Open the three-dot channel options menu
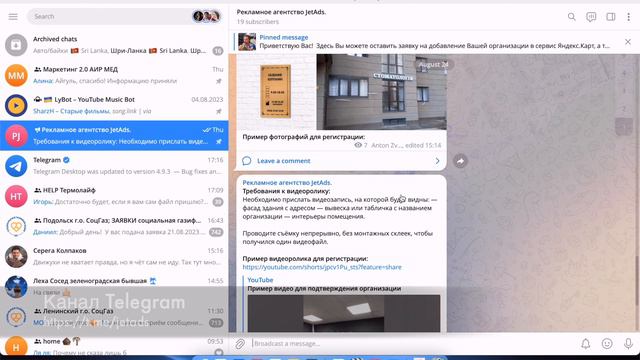 click(629, 17)
